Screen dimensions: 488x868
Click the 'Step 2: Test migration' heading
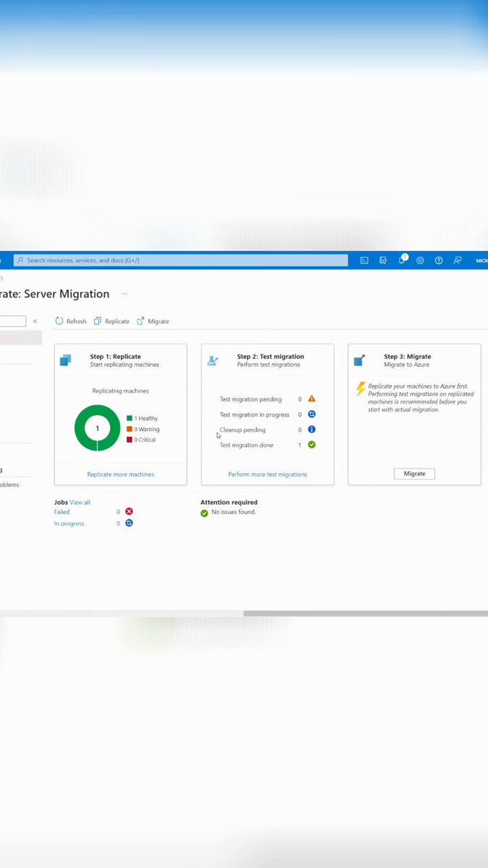tap(270, 357)
